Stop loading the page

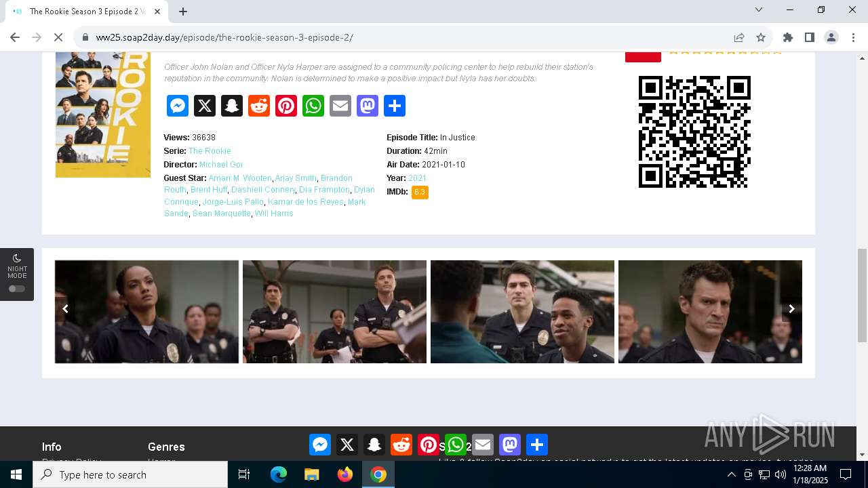click(58, 37)
